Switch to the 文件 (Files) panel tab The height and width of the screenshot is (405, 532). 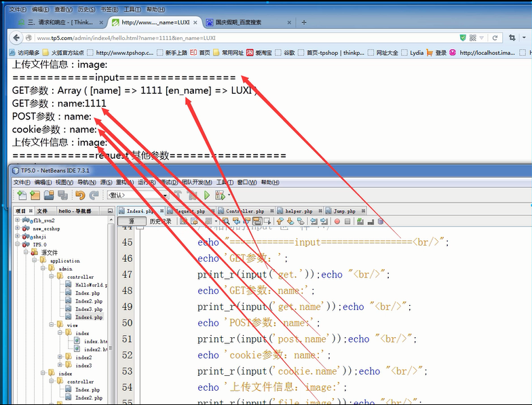point(42,211)
